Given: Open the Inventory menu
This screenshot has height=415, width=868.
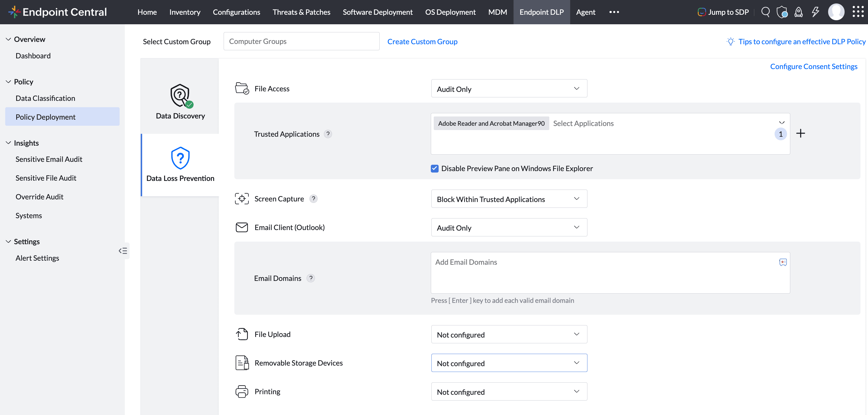Looking at the screenshot, I should [185, 12].
